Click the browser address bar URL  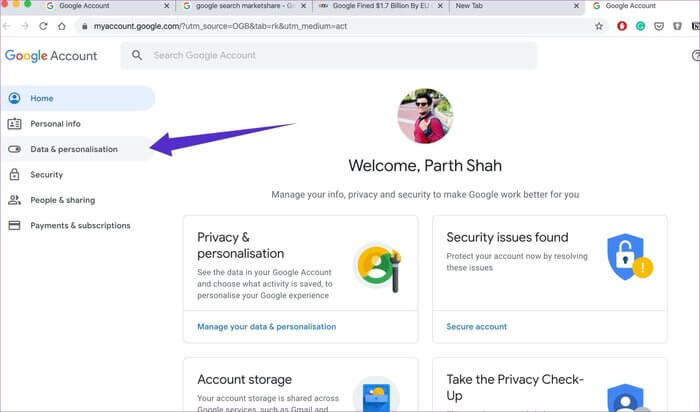click(x=220, y=26)
